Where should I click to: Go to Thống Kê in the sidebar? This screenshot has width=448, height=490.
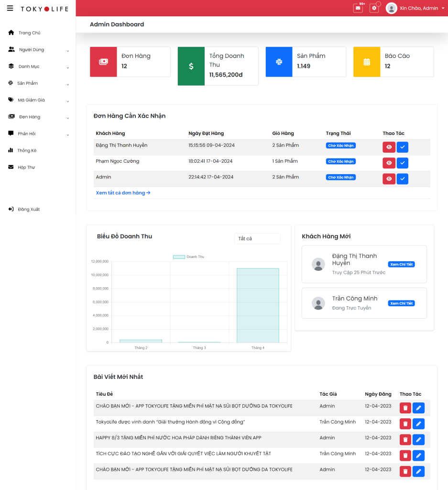27,150
